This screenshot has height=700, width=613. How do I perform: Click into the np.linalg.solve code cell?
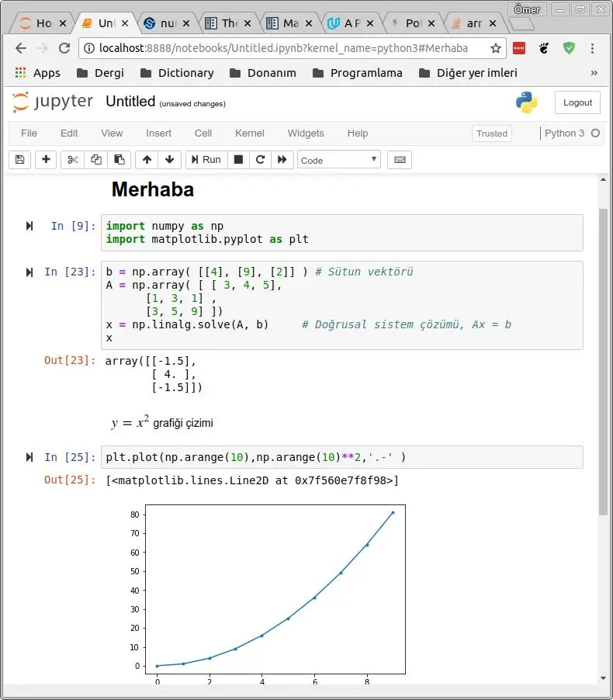point(342,305)
